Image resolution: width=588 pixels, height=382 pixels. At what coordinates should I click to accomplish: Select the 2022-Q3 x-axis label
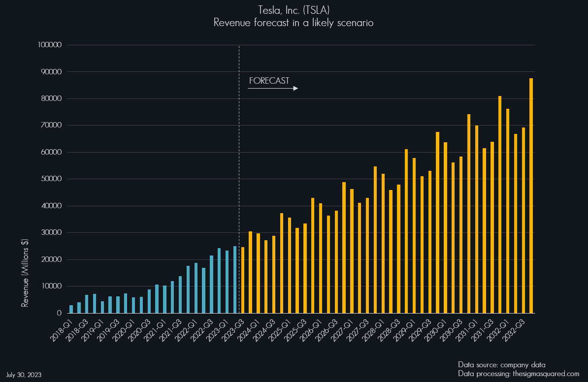[x=202, y=329]
